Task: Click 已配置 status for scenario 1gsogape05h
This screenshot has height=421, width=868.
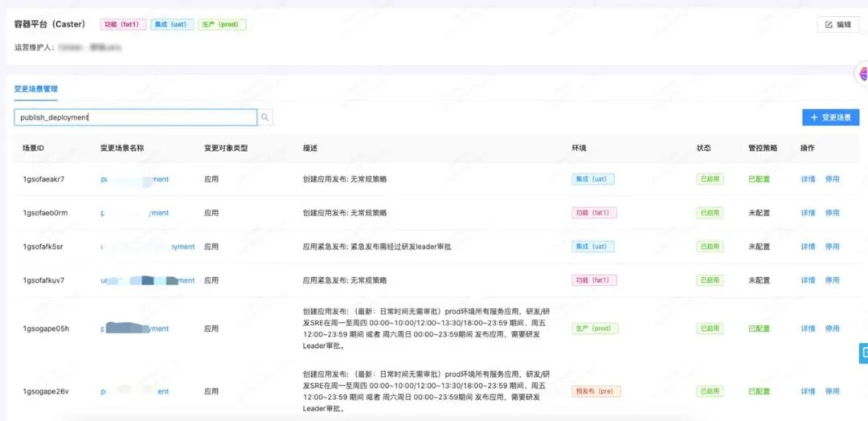Action: pos(759,329)
